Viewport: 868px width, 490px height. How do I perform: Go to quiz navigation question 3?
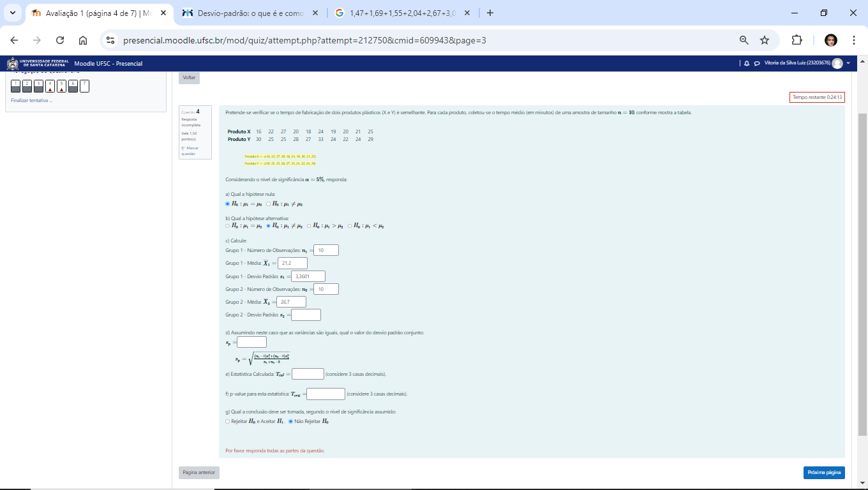pyautogui.click(x=38, y=86)
